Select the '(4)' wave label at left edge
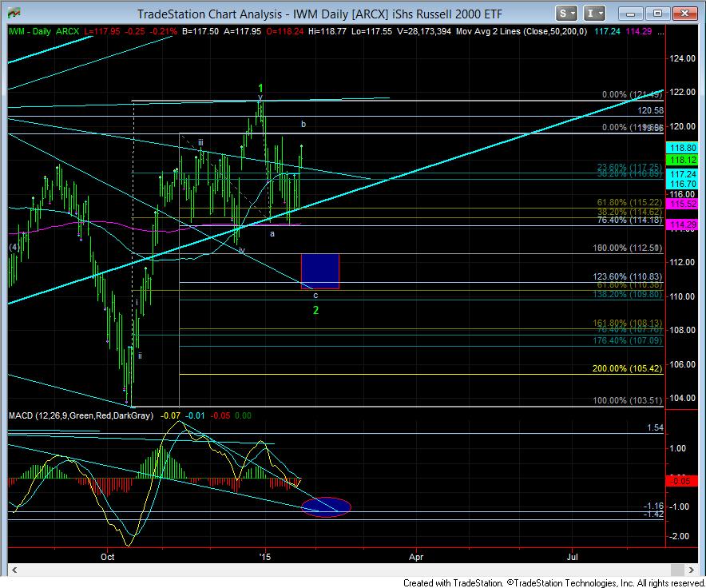This screenshot has width=706, height=588. [x=14, y=248]
